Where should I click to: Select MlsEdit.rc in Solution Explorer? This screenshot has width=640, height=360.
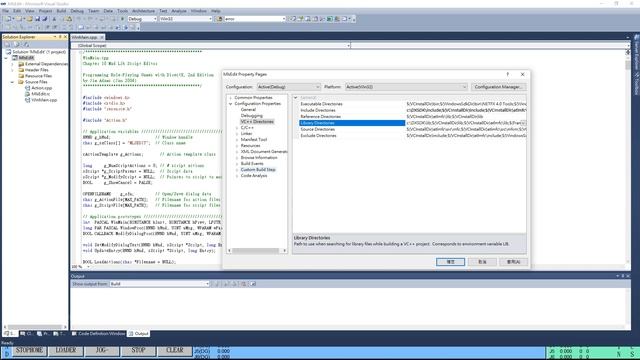point(40,94)
